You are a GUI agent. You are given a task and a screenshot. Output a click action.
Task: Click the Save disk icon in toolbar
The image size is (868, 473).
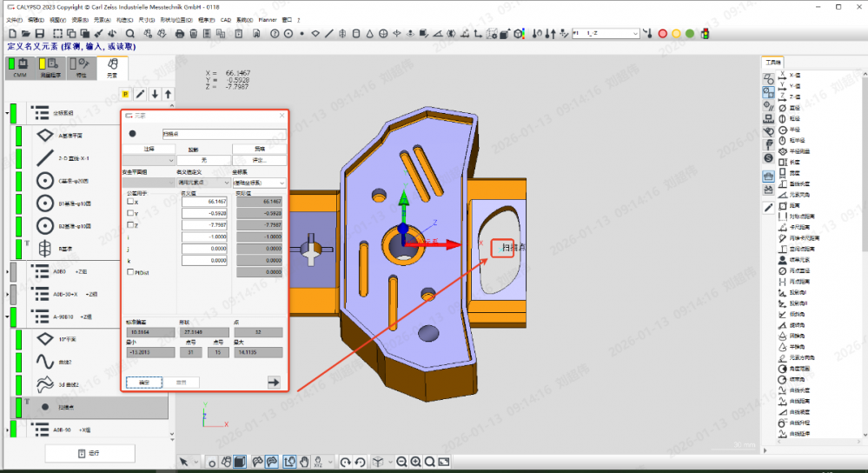(39, 34)
